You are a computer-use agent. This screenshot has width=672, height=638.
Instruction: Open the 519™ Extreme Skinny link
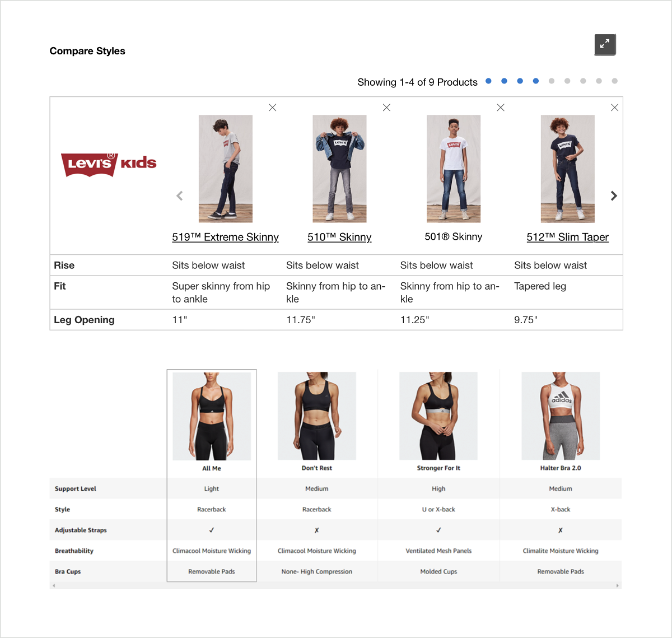point(225,237)
